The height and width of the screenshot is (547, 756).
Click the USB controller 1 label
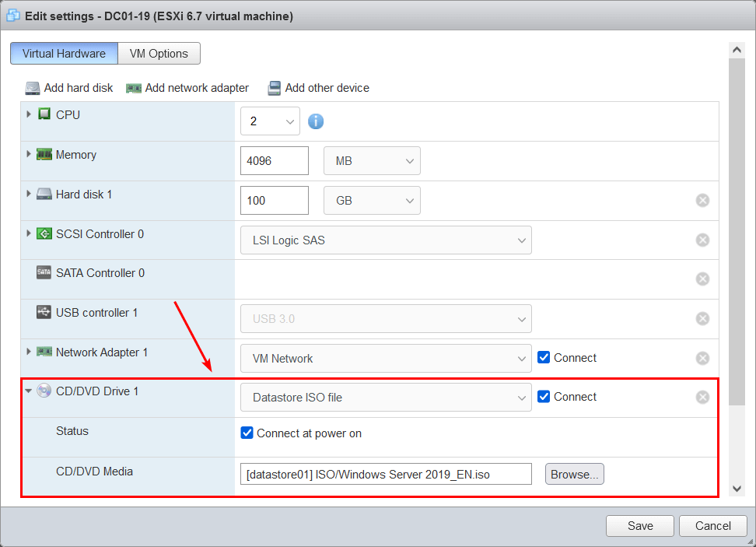click(x=97, y=313)
